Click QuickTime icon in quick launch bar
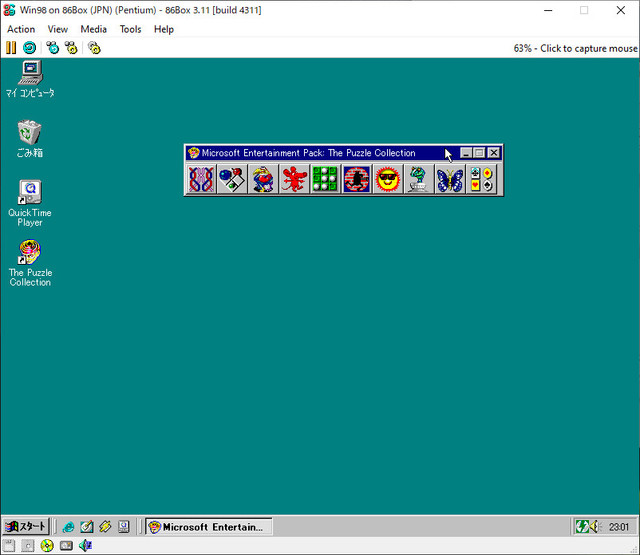This screenshot has height=555, width=640. [x=124, y=527]
